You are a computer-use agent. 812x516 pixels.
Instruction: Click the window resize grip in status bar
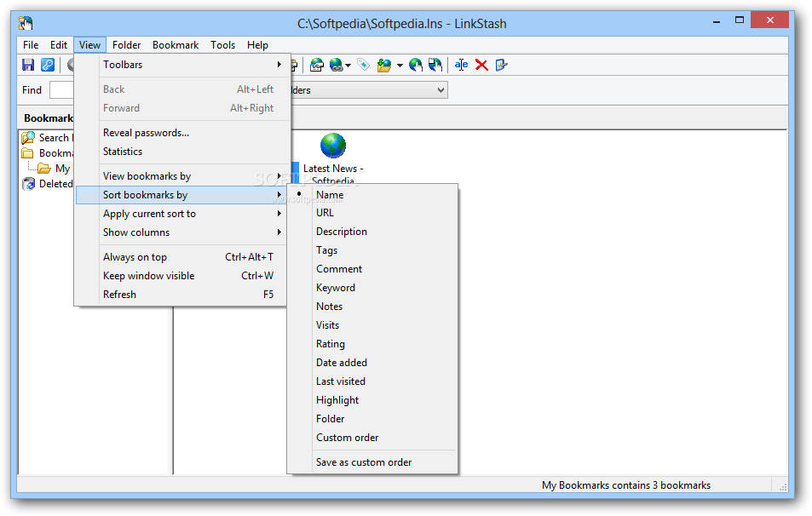point(783,486)
